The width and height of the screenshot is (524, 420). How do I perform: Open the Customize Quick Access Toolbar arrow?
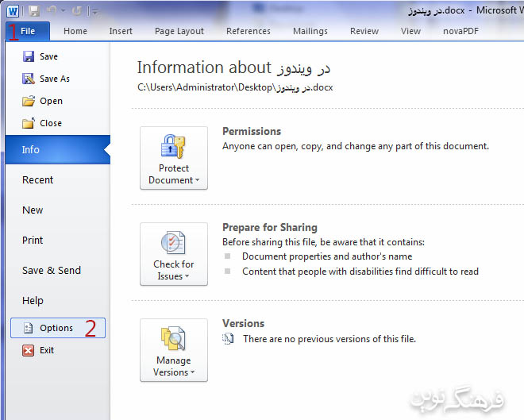point(95,13)
